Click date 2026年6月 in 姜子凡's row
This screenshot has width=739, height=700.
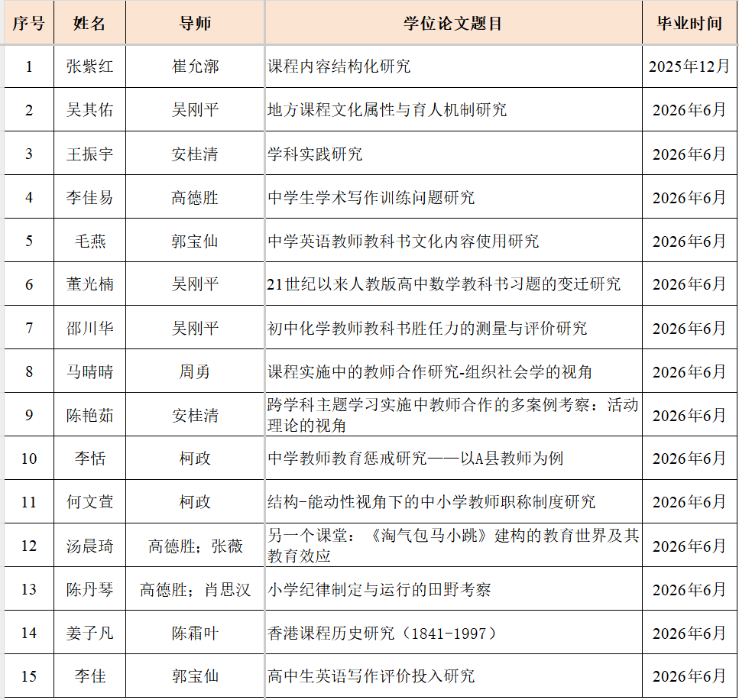689,633
